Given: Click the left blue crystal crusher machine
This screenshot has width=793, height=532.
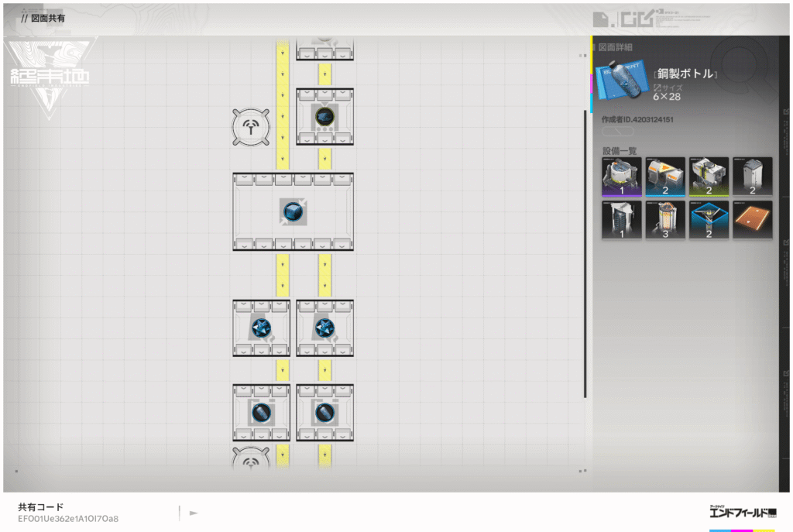Looking at the screenshot, I should 261,328.
